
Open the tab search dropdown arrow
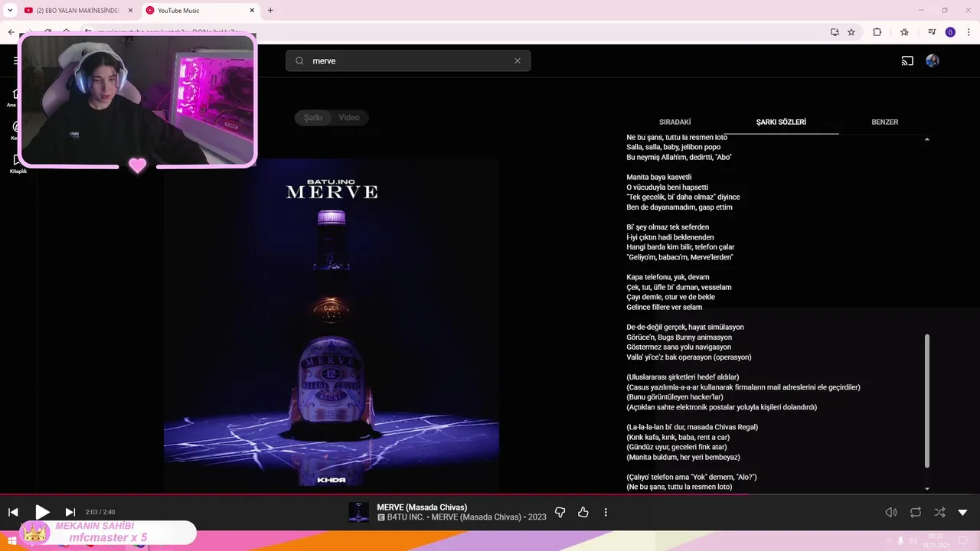point(10,11)
